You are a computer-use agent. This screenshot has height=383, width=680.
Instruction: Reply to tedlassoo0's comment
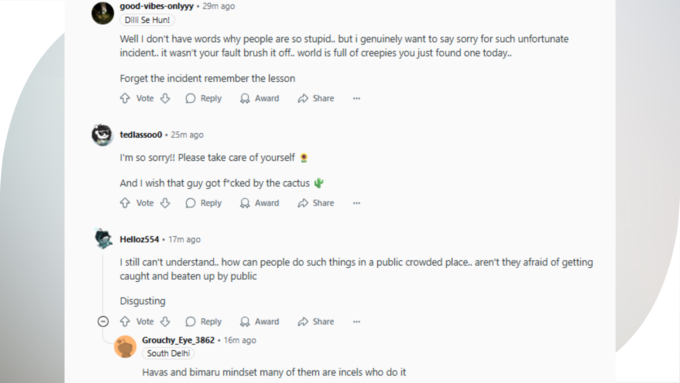(203, 203)
